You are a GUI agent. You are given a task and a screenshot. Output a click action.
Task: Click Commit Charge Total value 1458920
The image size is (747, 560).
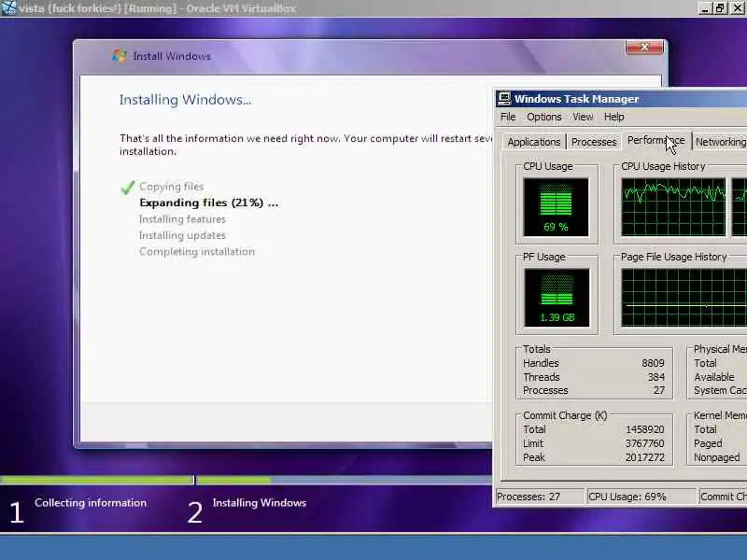tap(644, 429)
